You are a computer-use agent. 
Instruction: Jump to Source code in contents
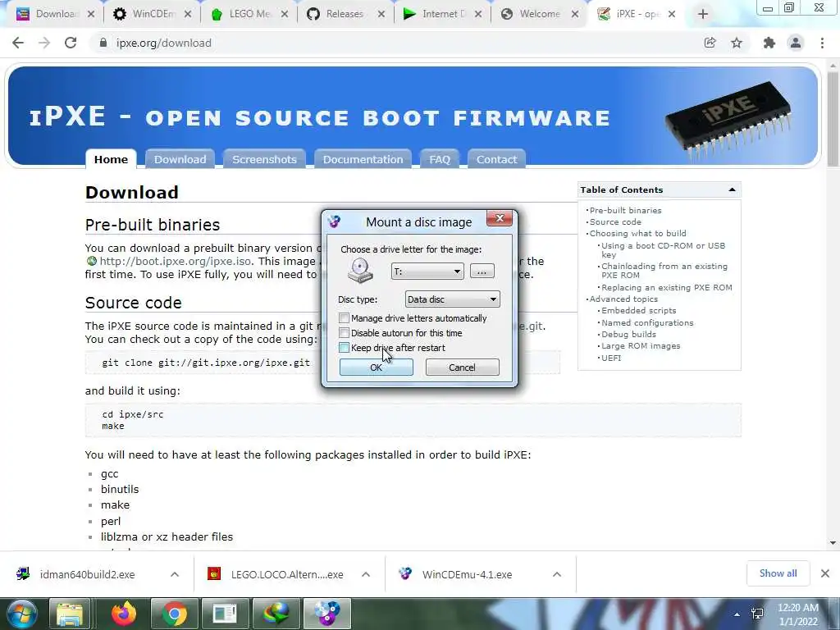coord(615,221)
